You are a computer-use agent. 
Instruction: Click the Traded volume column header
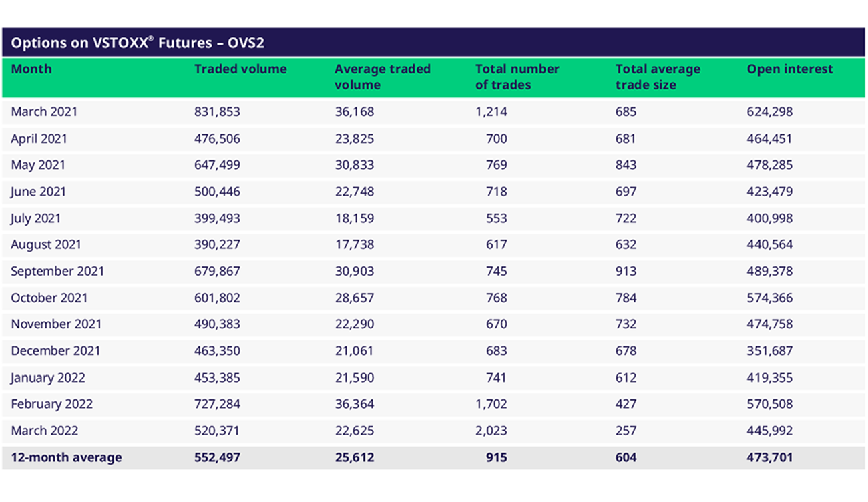[240, 69]
